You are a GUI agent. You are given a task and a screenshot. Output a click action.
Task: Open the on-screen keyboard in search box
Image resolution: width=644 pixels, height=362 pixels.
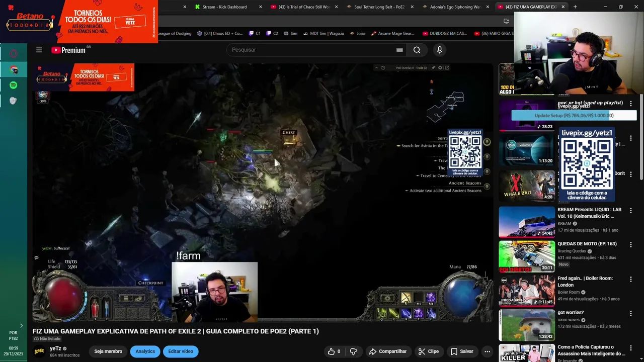coord(399,50)
